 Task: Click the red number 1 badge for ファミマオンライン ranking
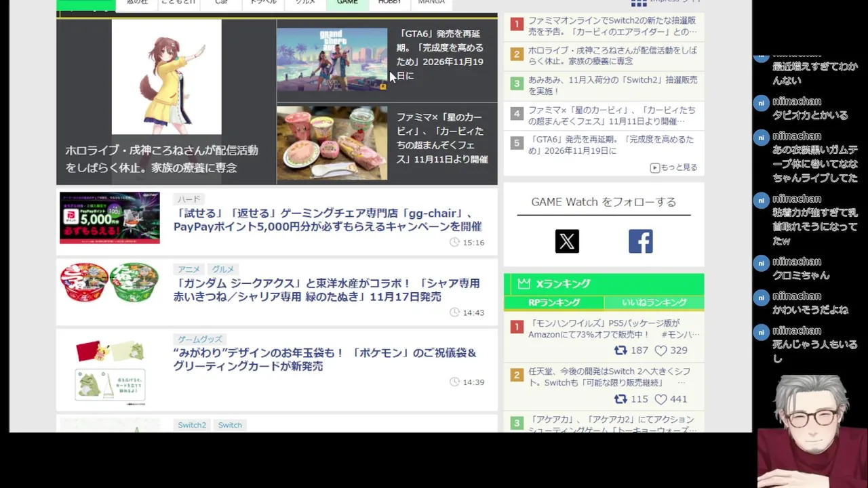[517, 25]
